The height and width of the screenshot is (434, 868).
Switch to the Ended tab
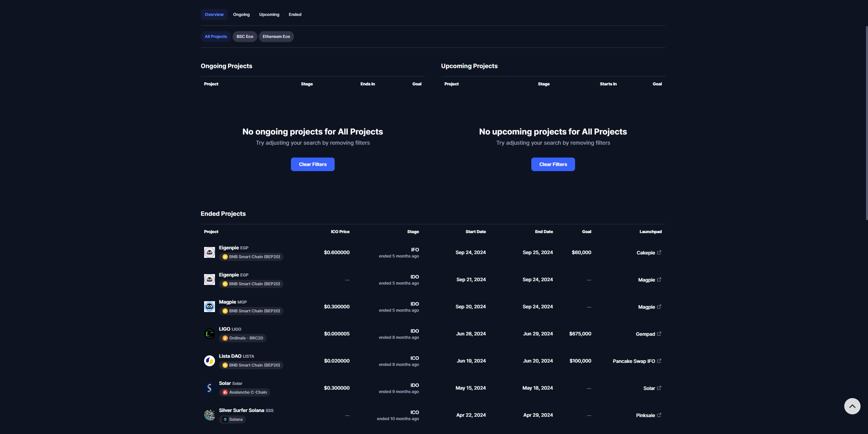pyautogui.click(x=295, y=14)
